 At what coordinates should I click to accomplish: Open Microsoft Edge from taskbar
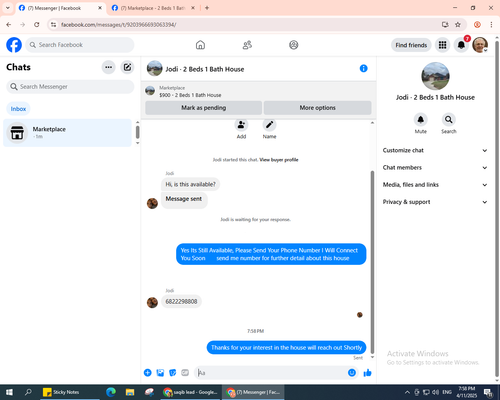(111, 392)
